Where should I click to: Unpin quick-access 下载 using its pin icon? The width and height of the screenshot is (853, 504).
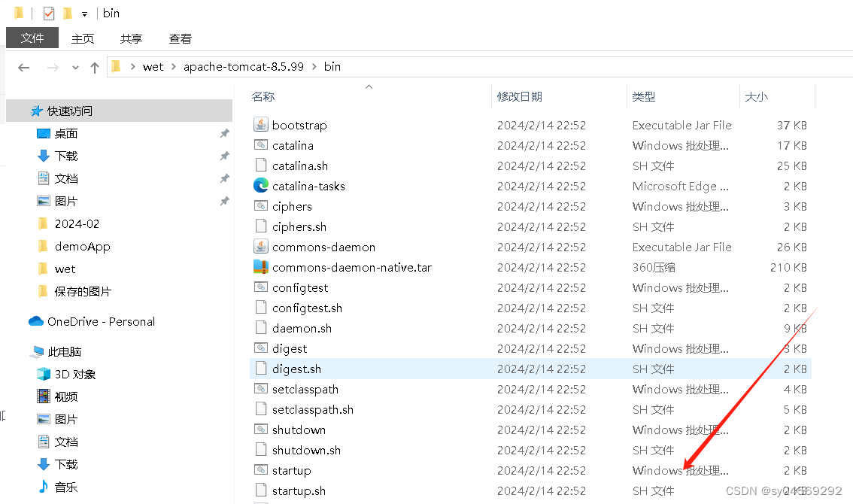point(224,156)
